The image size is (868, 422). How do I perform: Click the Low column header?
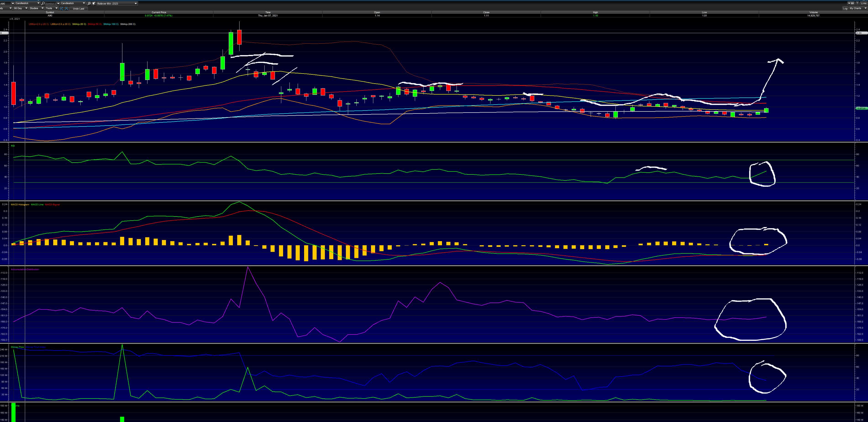pos(705,13)
